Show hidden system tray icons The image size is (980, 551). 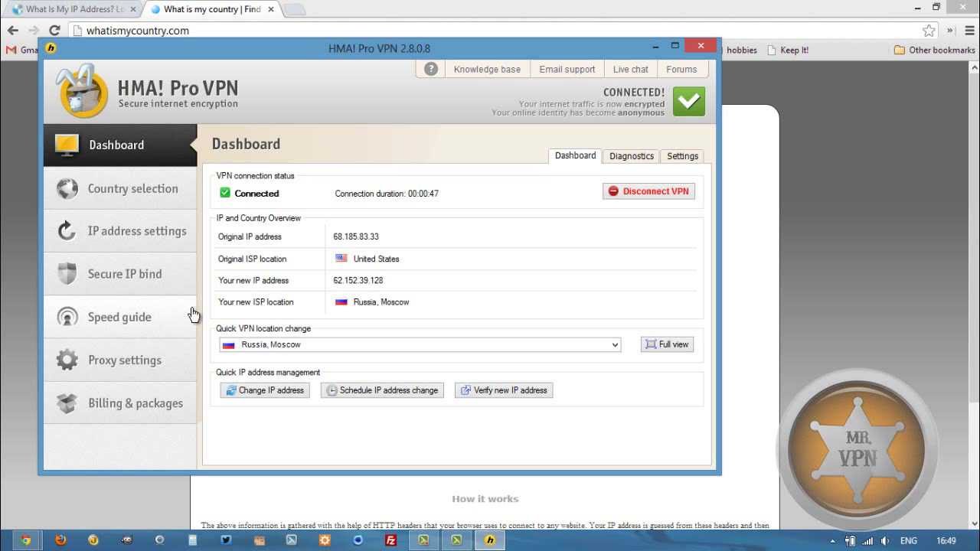(832, 540)
